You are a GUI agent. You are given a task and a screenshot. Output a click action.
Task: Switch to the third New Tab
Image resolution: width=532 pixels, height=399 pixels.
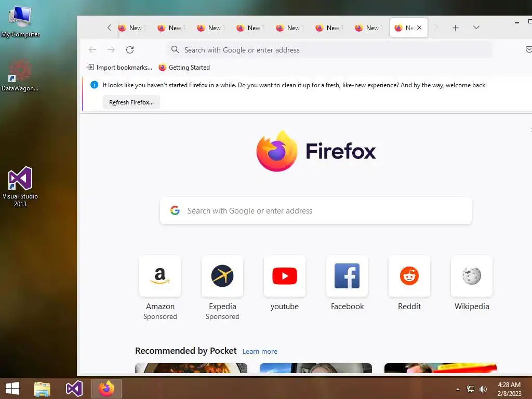210,28
